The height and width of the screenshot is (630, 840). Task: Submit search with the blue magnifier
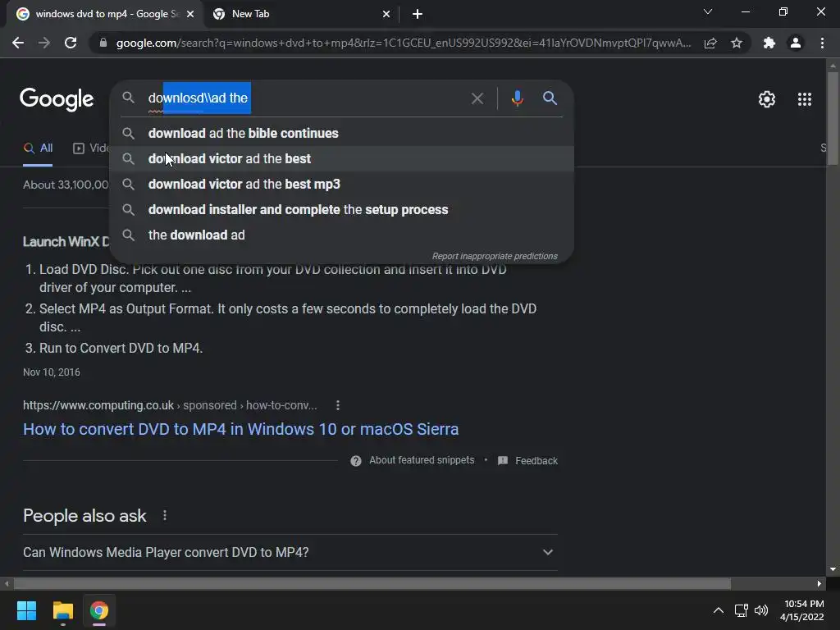pyautogui.click(x=550, y=98)
